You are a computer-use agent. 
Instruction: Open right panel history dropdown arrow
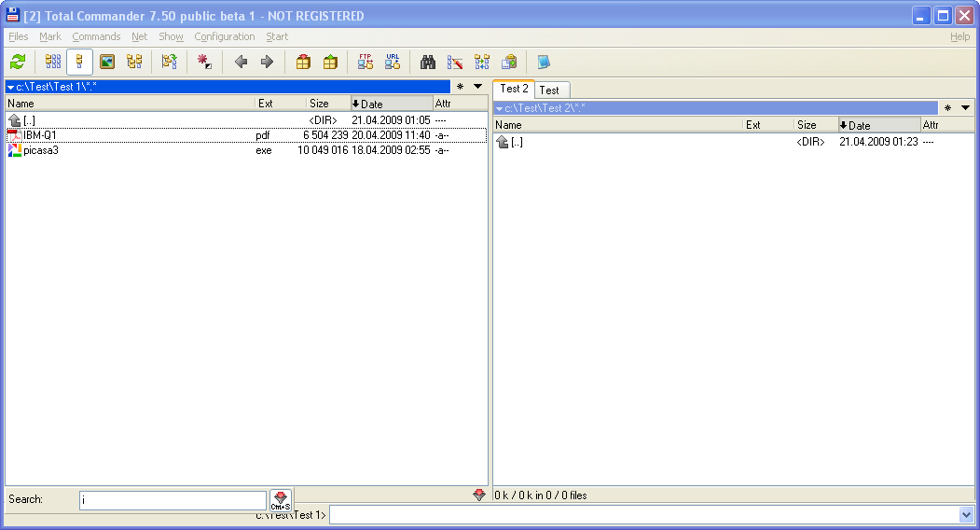coord(966,107)
